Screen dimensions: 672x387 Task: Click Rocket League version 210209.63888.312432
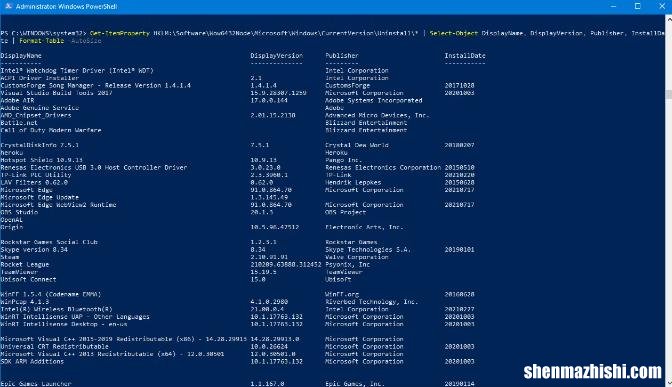[286, 265]
